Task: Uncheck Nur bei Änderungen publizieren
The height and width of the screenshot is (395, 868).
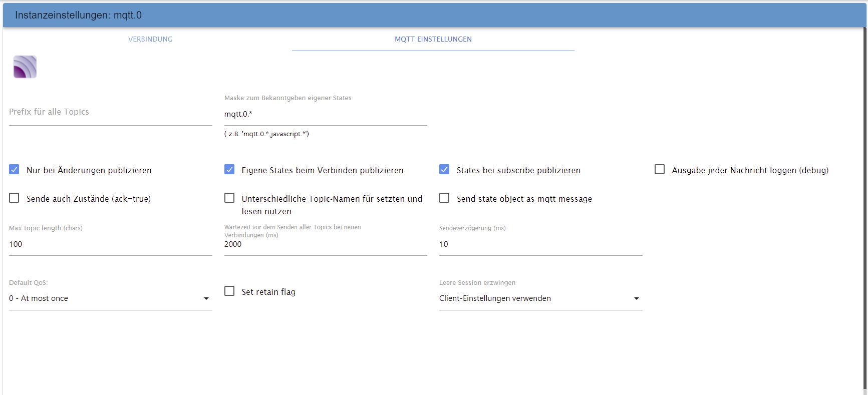Action: click(x=14, y=170)
